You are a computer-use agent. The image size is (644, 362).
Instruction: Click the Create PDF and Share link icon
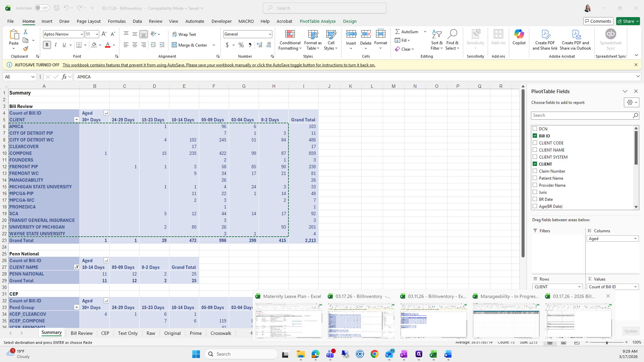[x=545, y=35]
